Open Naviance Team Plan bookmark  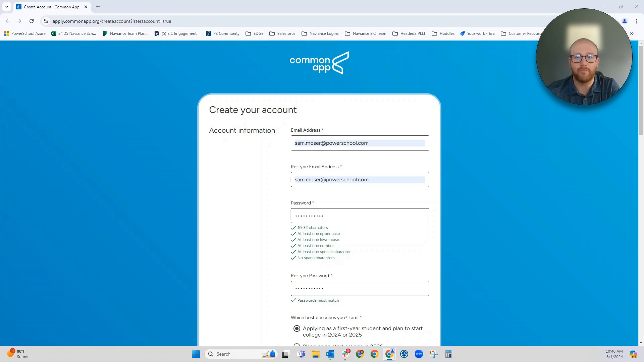125,34
